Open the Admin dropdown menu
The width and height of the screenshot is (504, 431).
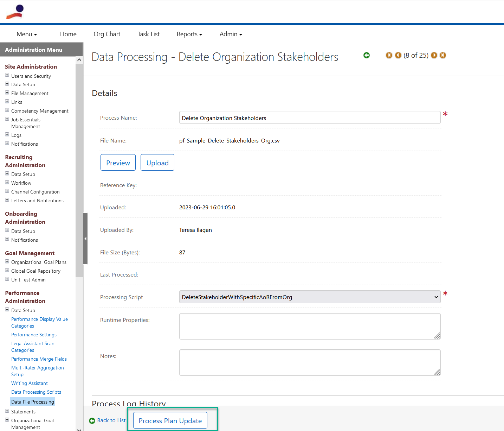tap(231, 34)
